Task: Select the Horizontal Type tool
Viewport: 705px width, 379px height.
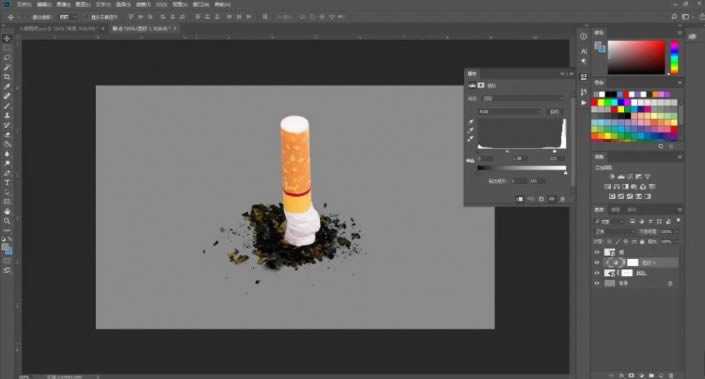Action: click(x=7, y=183)
